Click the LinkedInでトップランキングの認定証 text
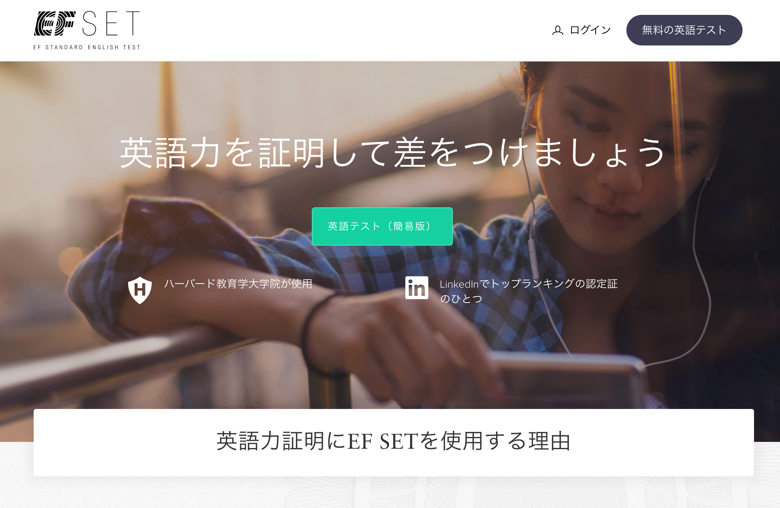 [528, 284]
